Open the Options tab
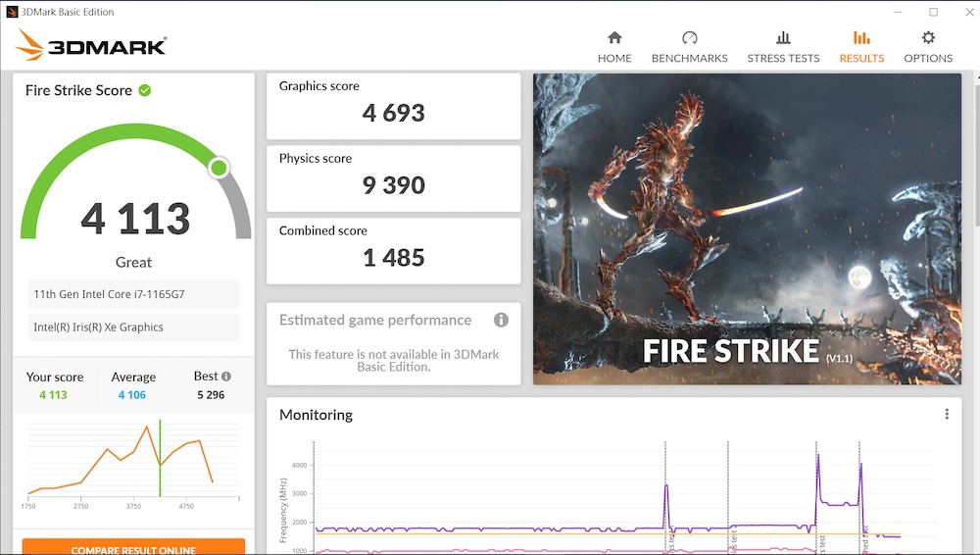Viewport: 980px width, 555px height. (x=928, y=47)
